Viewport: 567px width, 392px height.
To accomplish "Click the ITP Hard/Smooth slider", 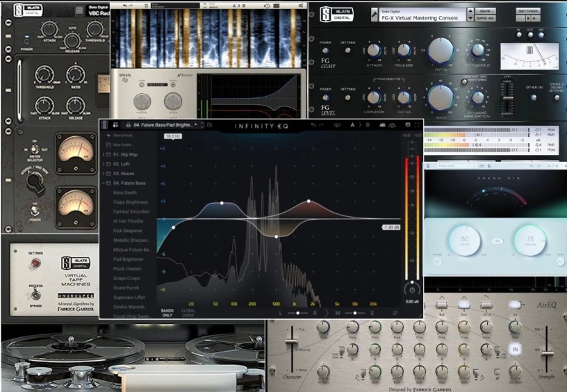I will tap(505, 96).
